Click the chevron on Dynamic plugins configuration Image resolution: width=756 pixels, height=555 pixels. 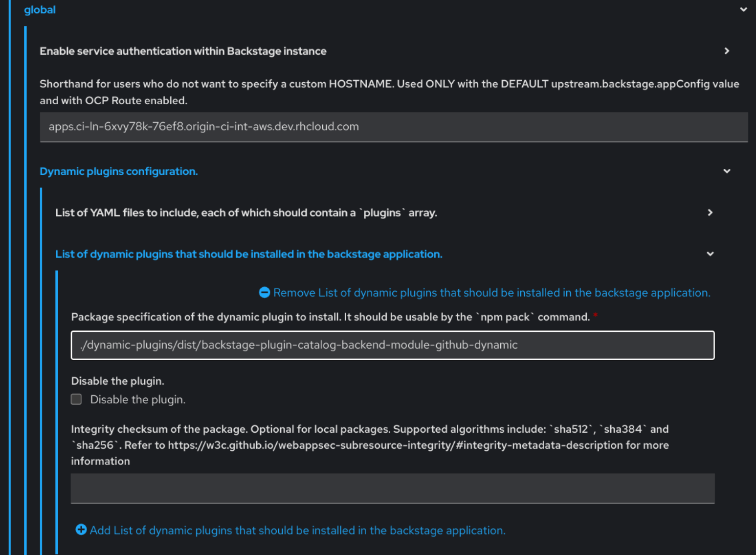(727, 171)
